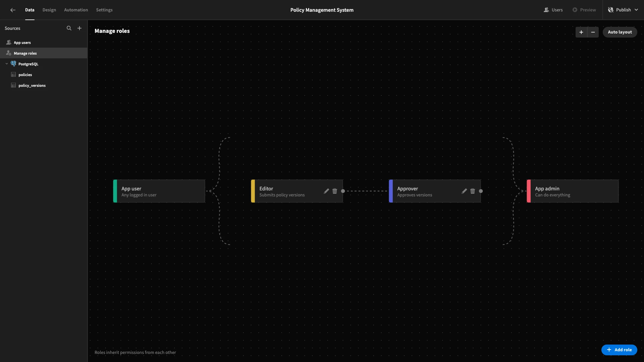The image size is (644, 362).
Task: Delete the Editor role with the trash icon
Action: pos(335,191)
